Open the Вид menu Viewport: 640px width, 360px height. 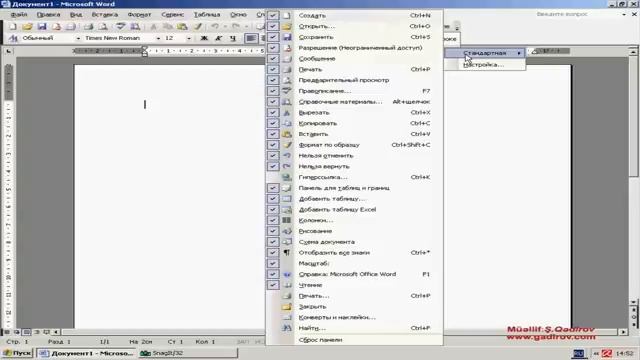(76, 15)
